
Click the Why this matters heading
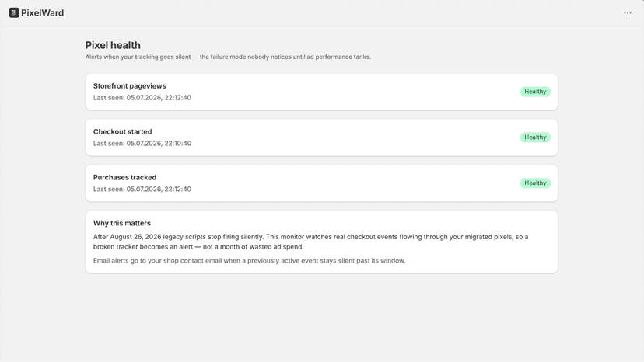[122, 223]
